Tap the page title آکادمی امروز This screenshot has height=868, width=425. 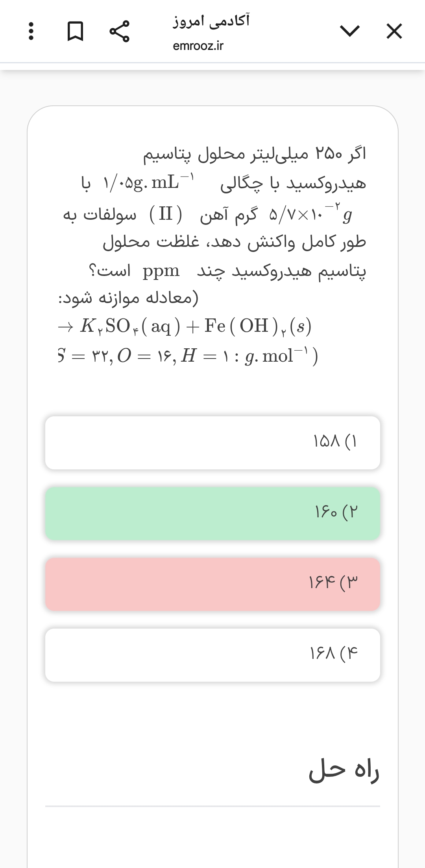(211, 20)
